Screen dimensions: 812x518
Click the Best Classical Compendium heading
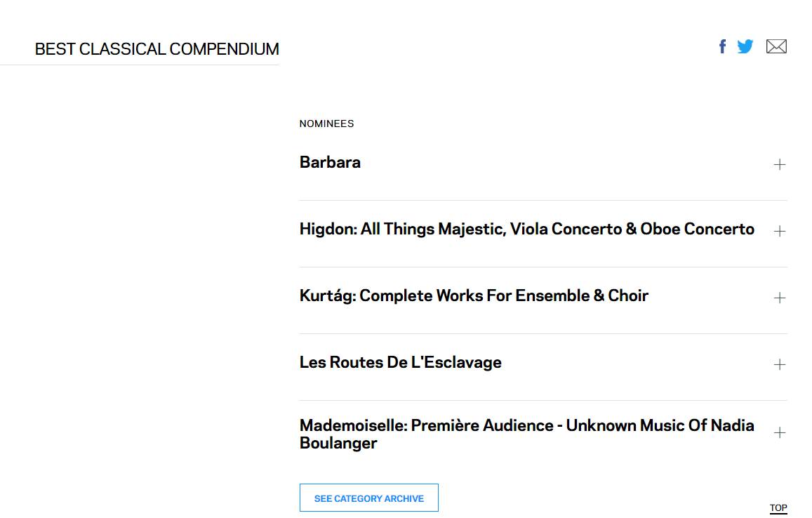[x=157, y=49]
